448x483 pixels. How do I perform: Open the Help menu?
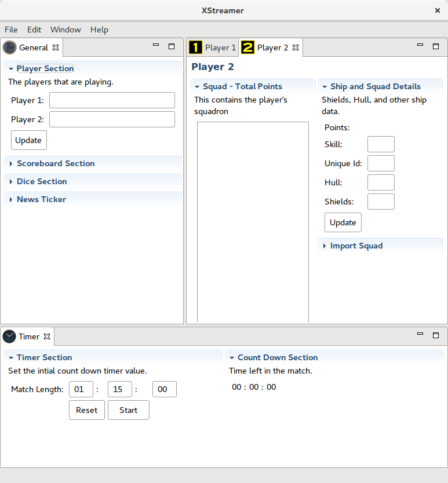tap(99, 30)
